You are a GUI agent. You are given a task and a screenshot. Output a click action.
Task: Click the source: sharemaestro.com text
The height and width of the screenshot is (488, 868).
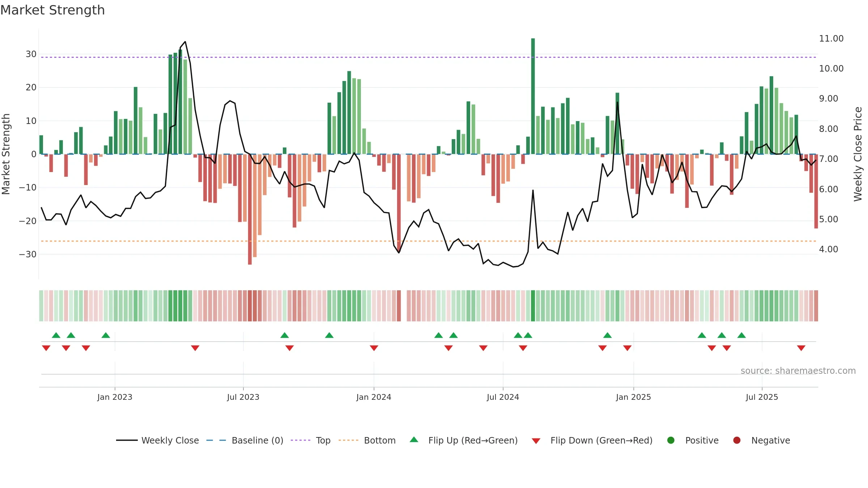pos(798,371)
